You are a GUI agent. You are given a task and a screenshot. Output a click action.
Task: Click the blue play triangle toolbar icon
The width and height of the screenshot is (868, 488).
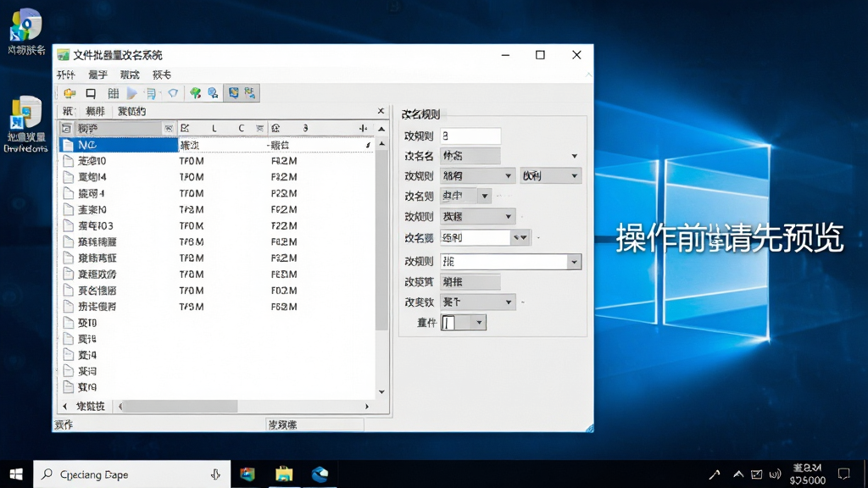(x=131, y=93)
